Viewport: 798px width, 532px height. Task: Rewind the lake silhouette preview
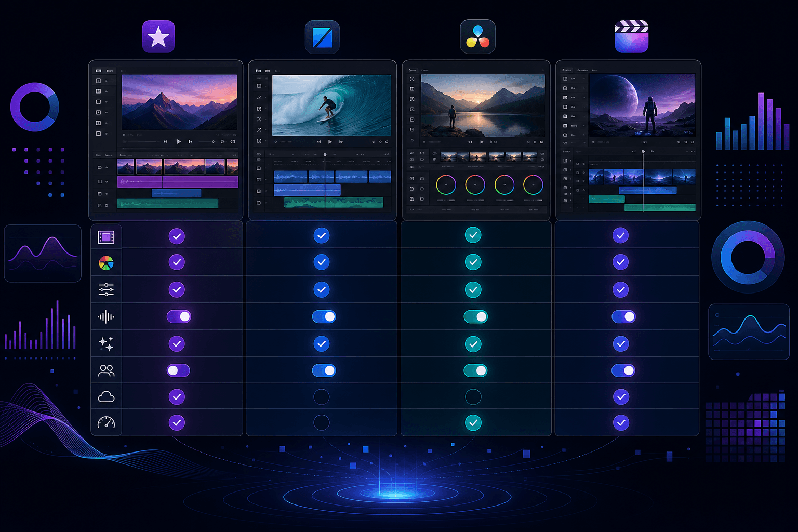click(x=470, y=142)
